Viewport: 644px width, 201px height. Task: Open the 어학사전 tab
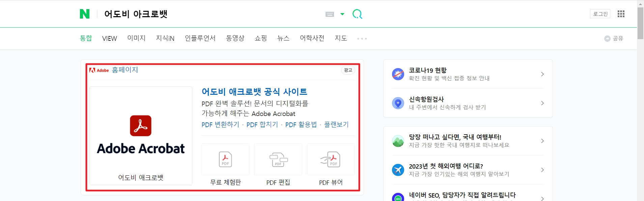(x=312, y=38)
